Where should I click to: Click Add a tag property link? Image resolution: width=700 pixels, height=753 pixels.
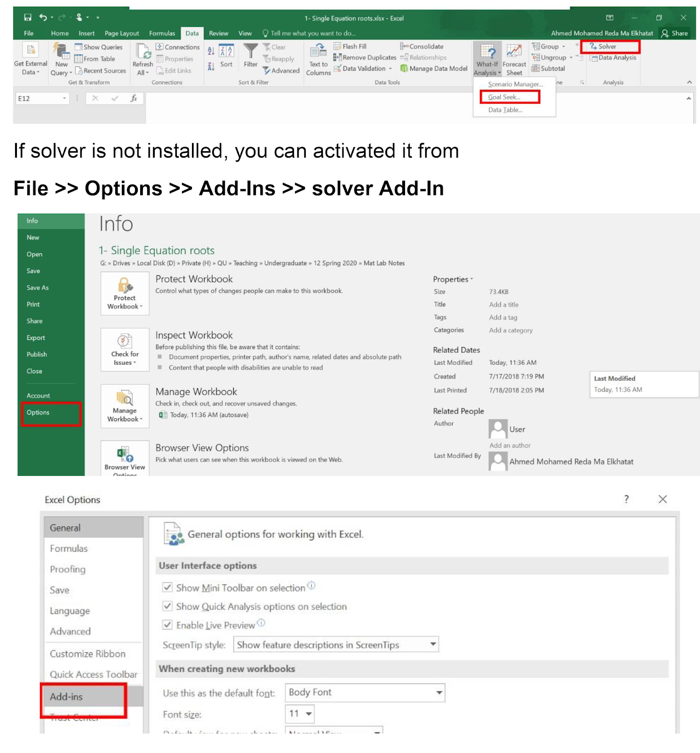(503, 317)
